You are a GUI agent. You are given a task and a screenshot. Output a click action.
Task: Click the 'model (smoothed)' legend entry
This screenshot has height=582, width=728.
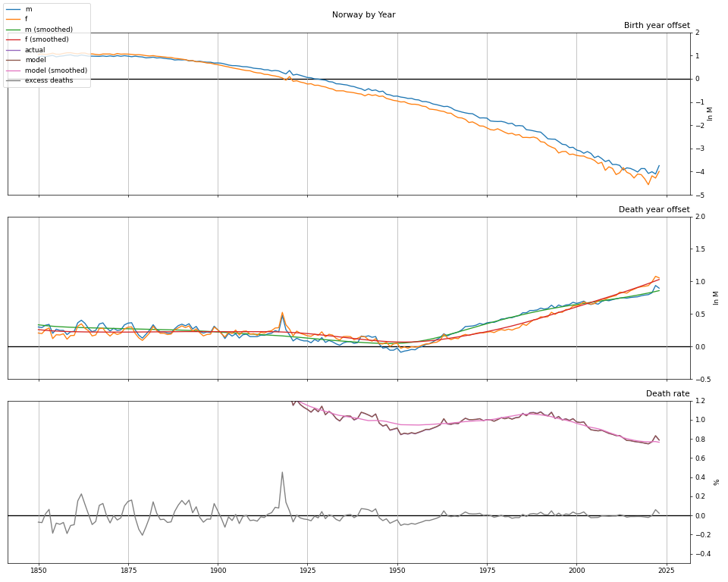pos(55,70)
